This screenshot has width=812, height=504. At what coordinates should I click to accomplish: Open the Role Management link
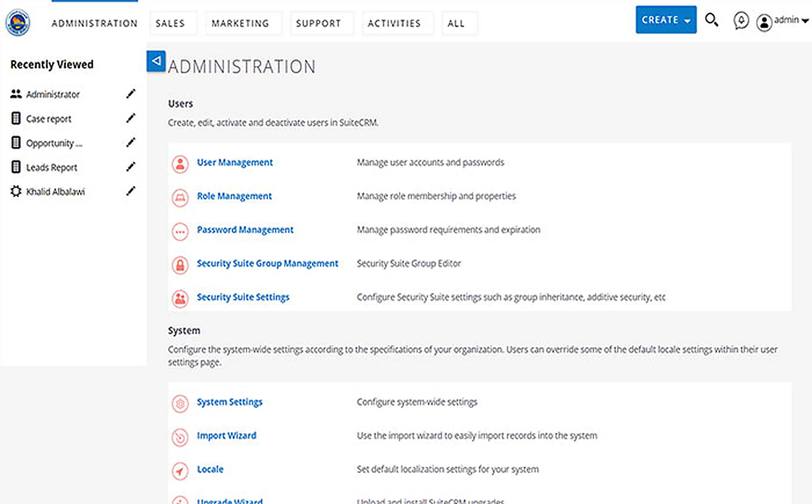pos(234,196)
